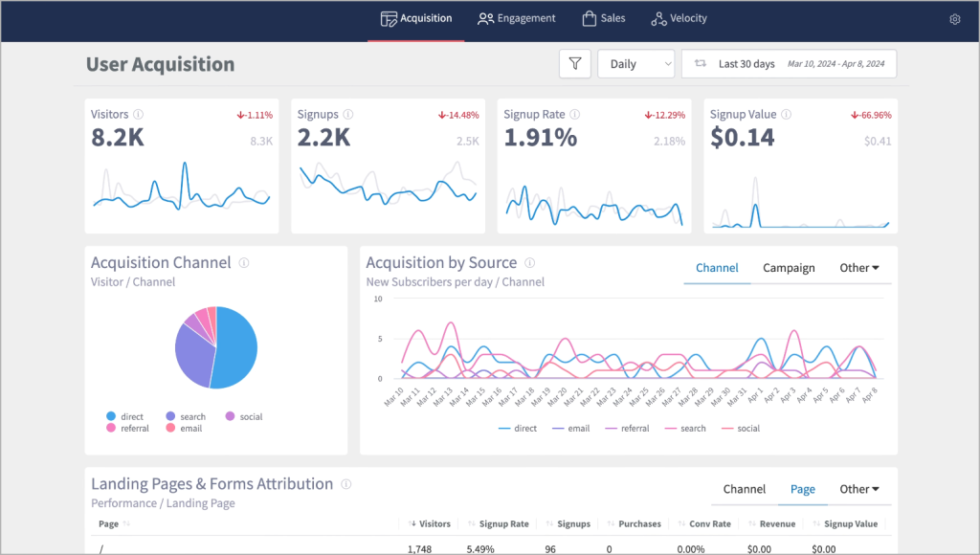Click the info icon beside Acquisition Channel
This screenshot has height=555, width=980.
(x=244, y=263)
